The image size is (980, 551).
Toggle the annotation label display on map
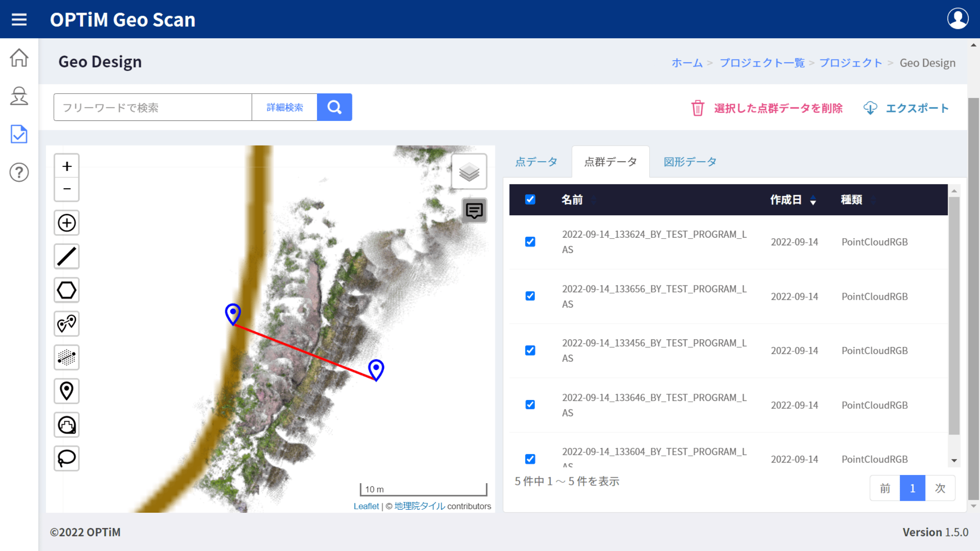pos(474,210)
